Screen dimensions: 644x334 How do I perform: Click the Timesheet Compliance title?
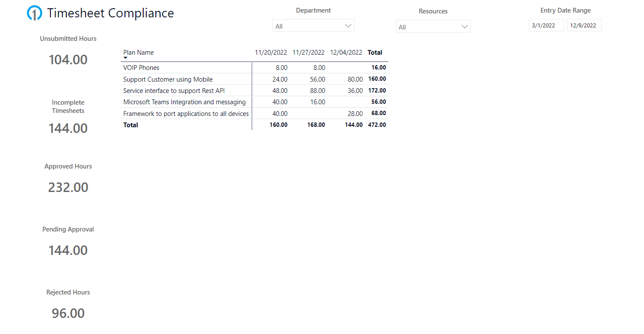click(x=111, y=13)
